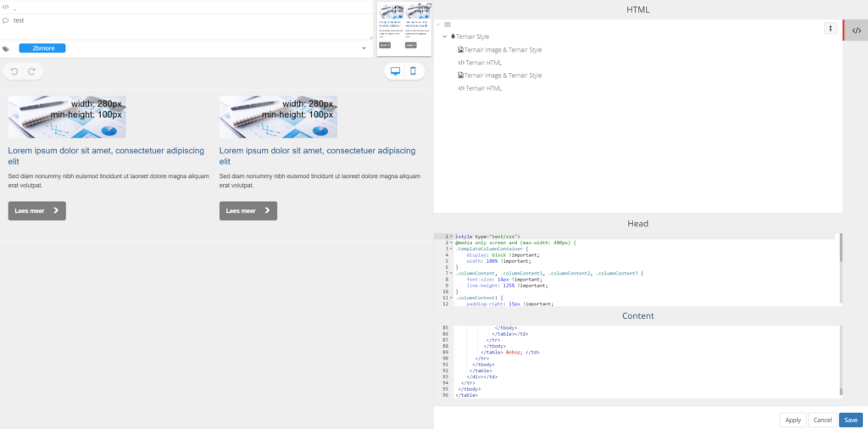Click right column Lorem ipsum heading
The width and height of the screenshot is (868, 429).
[317, 156]
